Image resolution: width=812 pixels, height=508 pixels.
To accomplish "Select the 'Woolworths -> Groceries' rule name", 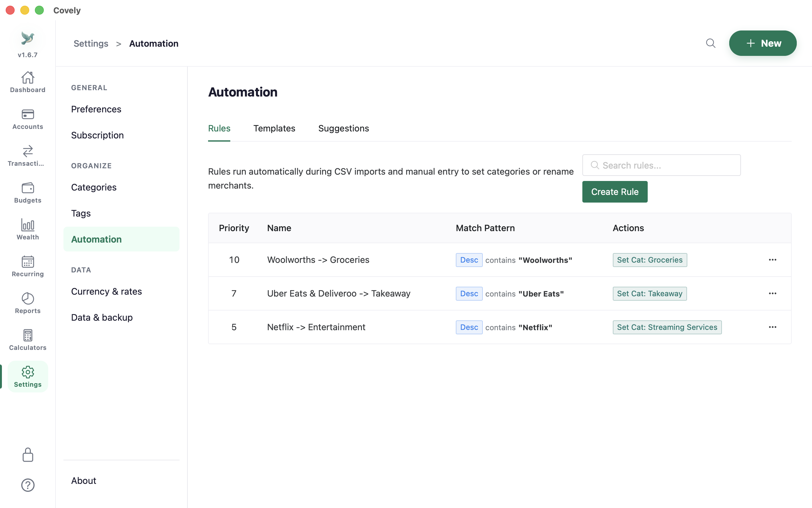I will (318, 260).
